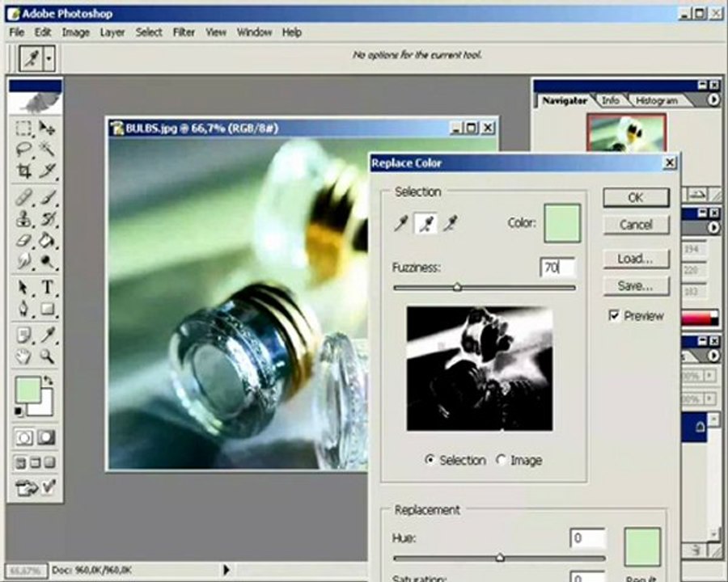Switch to the Info tab

coord(610,100)
